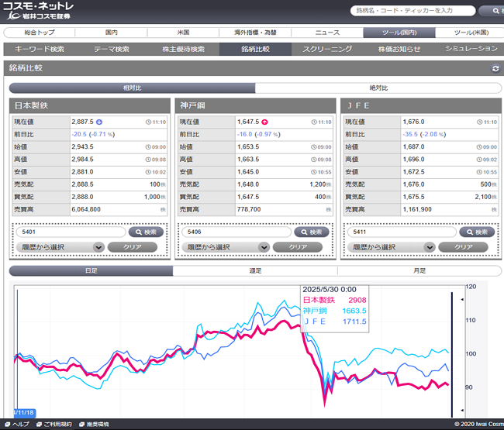
Task: Click the 120 label on chart axis
Action: pos(471,287)
